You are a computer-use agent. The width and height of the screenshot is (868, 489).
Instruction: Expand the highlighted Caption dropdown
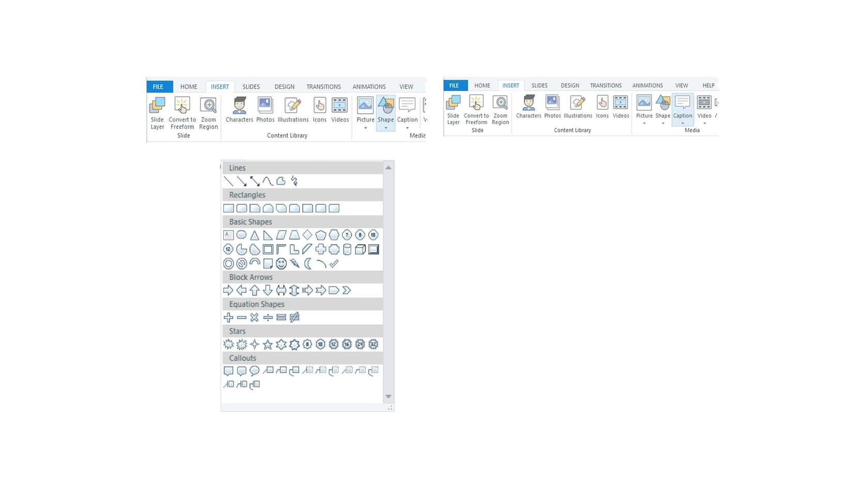click(x=683, y=110)
